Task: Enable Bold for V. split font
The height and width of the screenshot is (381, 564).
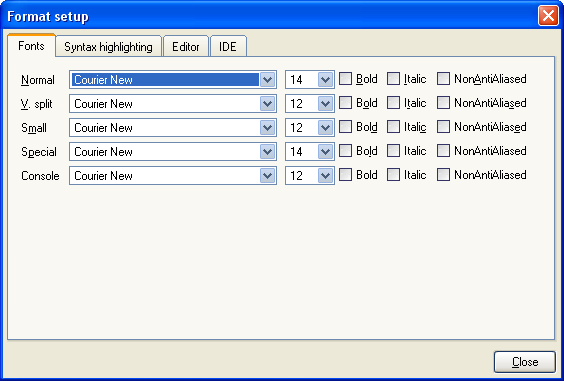Action: (345, 103)
